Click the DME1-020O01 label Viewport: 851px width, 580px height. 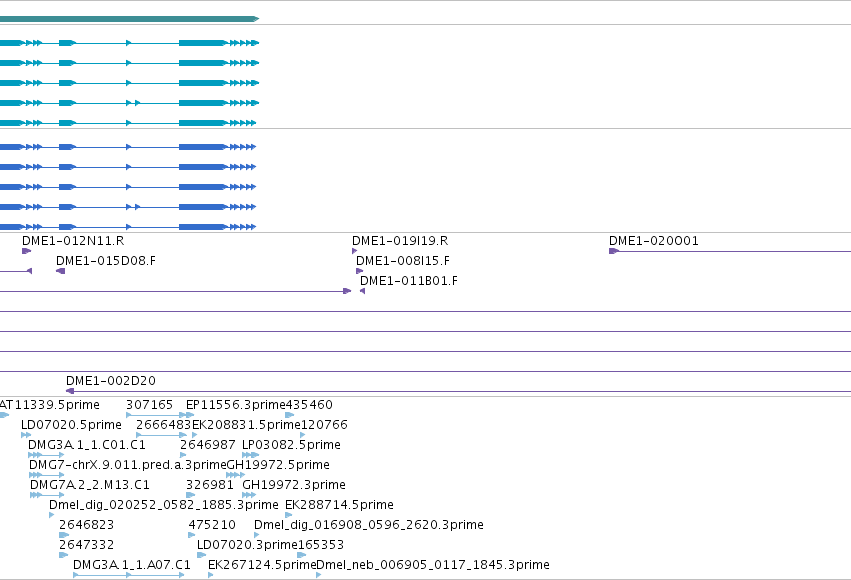point(653,241)
